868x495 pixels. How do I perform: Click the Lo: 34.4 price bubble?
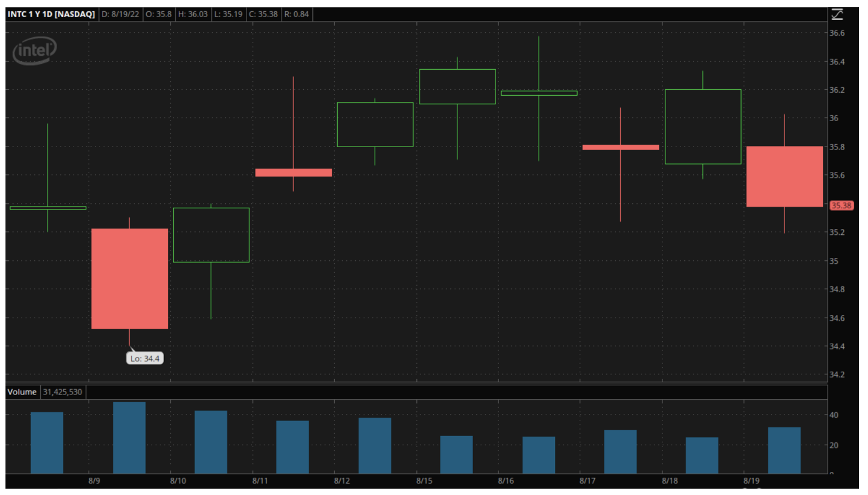[x=145, y=359]
